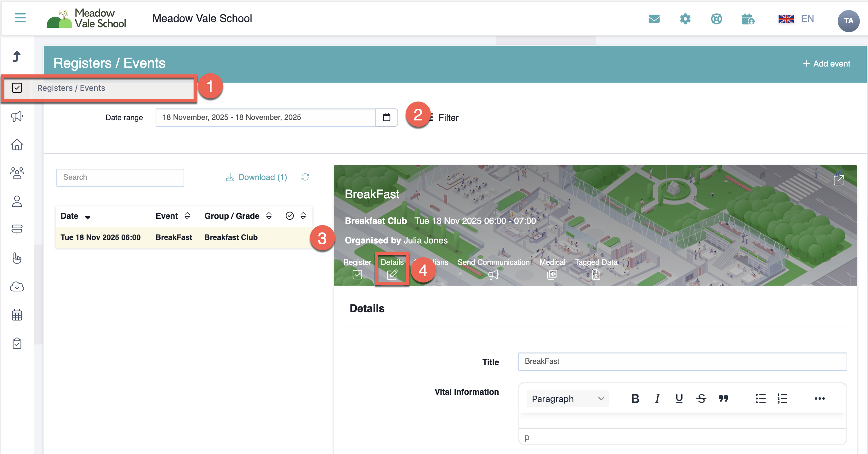The height and width of the screenshot is (454, 868).
Task: Open the calendar with clock icon
Action: 748,19
